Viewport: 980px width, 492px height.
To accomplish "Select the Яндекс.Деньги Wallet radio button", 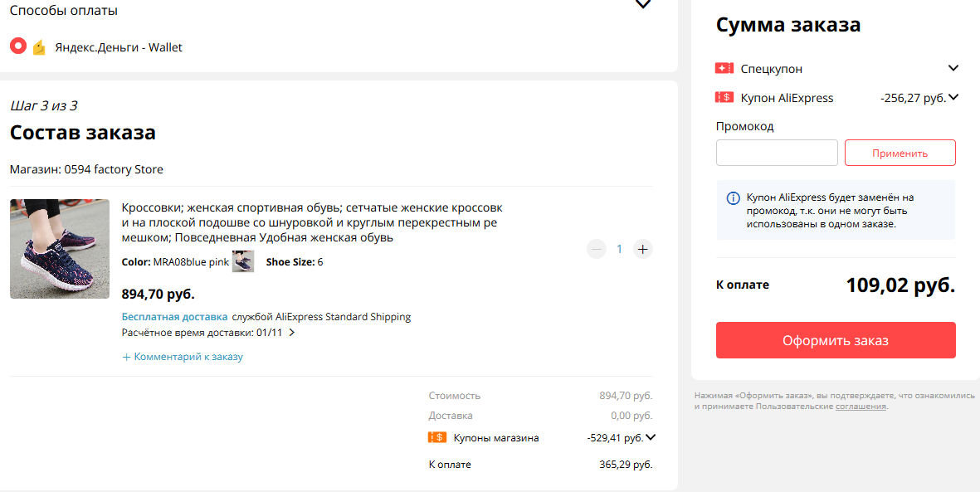I will [x=18, y=46].
